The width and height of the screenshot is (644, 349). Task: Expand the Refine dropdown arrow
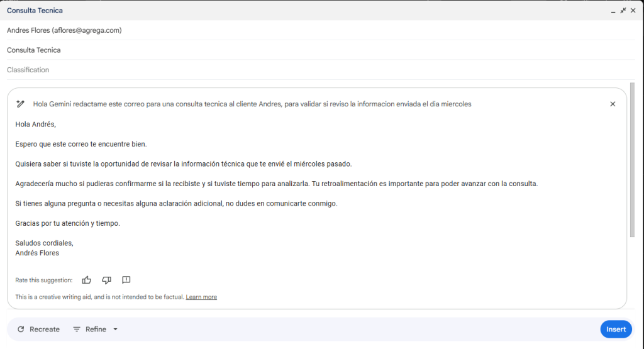(x=116, y=330)
